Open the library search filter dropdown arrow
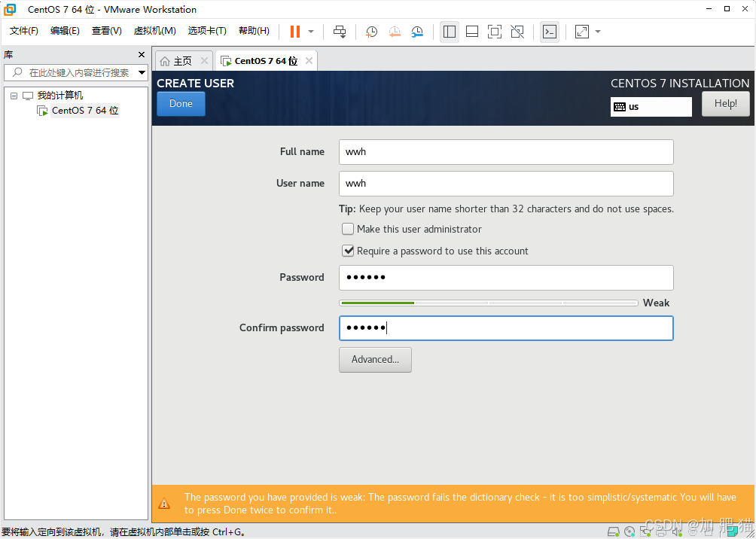756x539 pixels. pos(142,73)
